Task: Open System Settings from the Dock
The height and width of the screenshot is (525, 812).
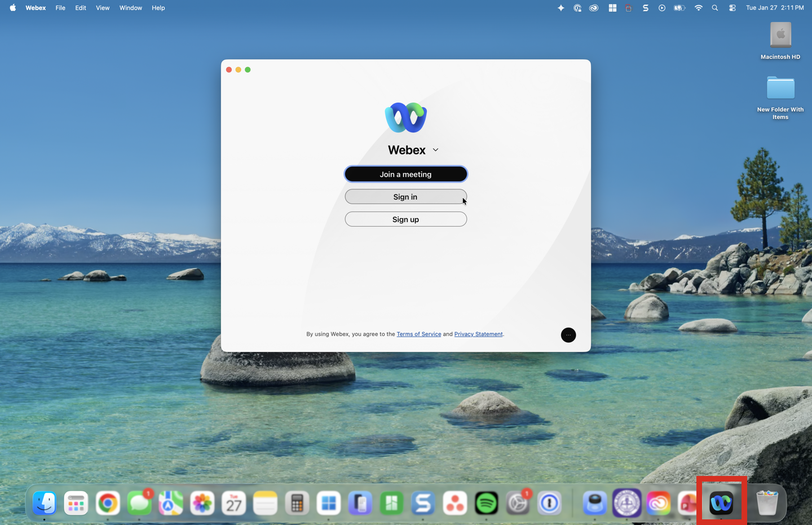Action: pos(518,503)
